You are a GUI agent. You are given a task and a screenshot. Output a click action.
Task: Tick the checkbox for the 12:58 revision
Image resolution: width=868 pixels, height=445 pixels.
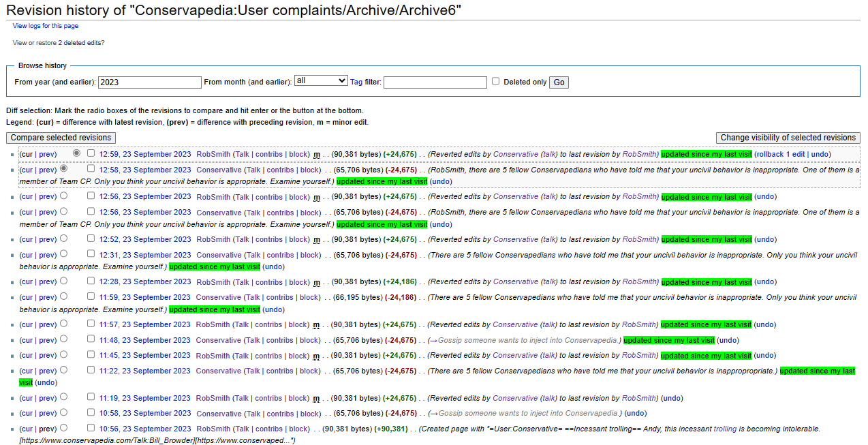point(91,168)
